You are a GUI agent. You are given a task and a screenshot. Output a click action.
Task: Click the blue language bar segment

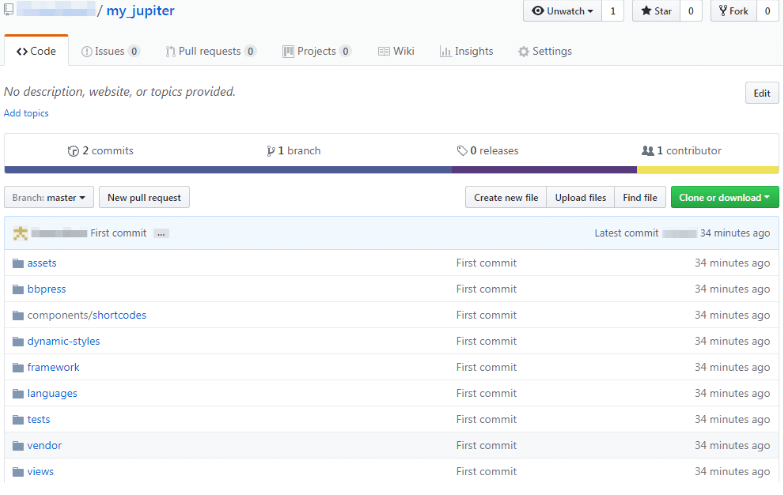[x=228, y=170]
